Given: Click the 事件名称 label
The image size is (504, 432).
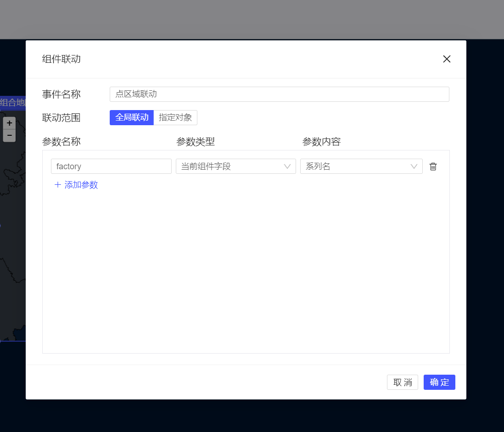Looking at the screenshot, I should pyautogui.click(x=62, y=94).
